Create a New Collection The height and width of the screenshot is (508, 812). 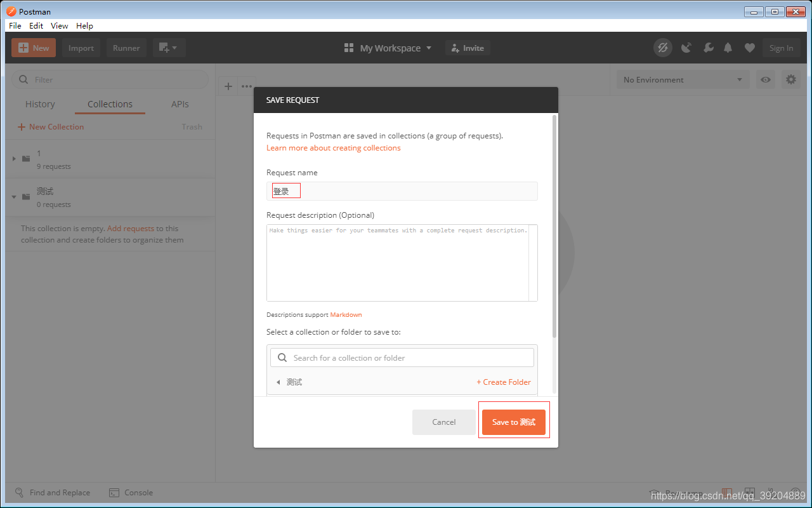point(51,127)
